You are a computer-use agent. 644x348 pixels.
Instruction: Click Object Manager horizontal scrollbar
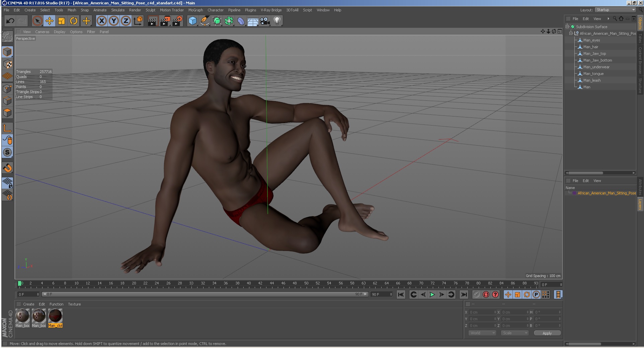[586, 173]
